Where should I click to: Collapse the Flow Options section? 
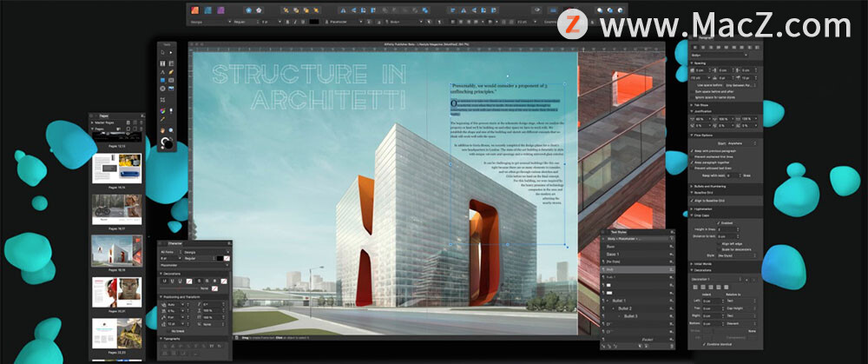click(x=692, y=136)
